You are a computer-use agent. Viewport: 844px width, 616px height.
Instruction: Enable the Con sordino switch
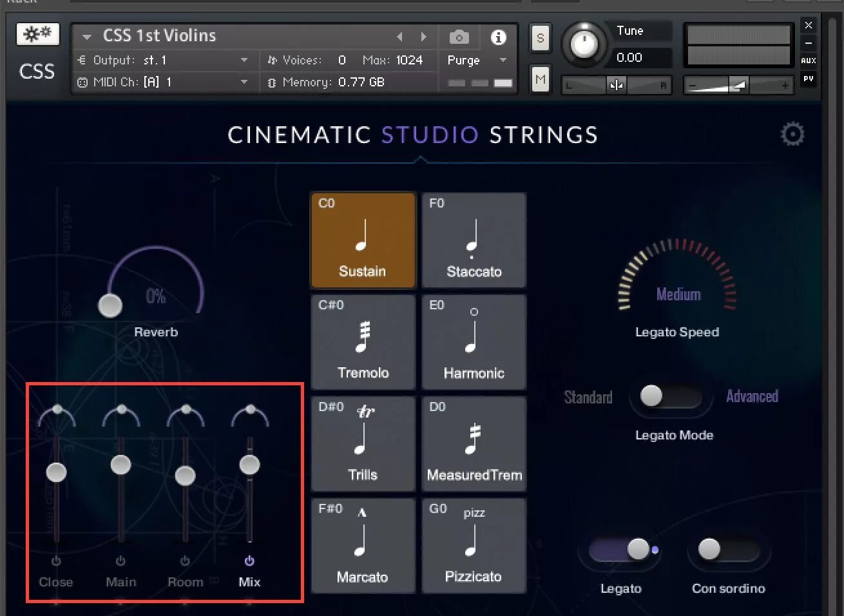pyautogui.click(x=728, y=550)
